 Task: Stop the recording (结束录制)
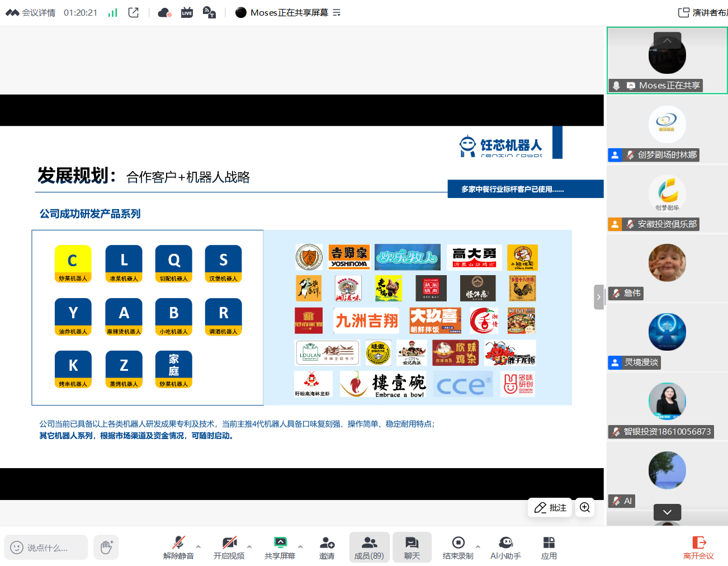click(458, 548)
